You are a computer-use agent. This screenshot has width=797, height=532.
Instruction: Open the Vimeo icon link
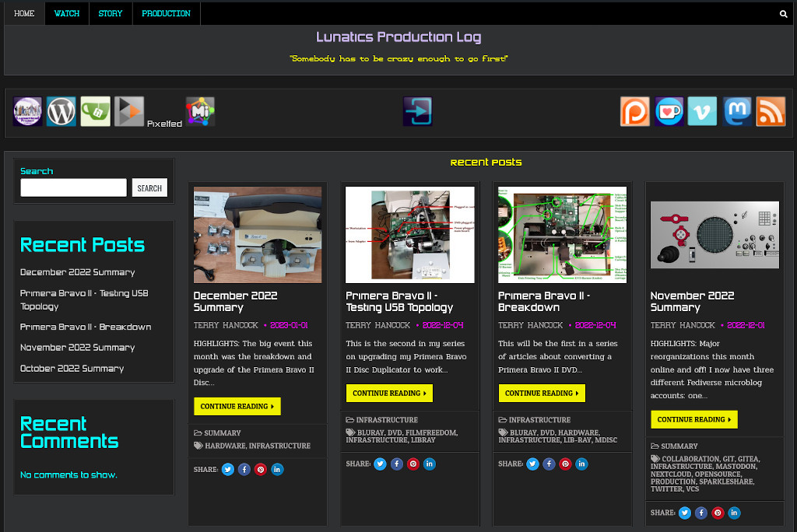703,112
